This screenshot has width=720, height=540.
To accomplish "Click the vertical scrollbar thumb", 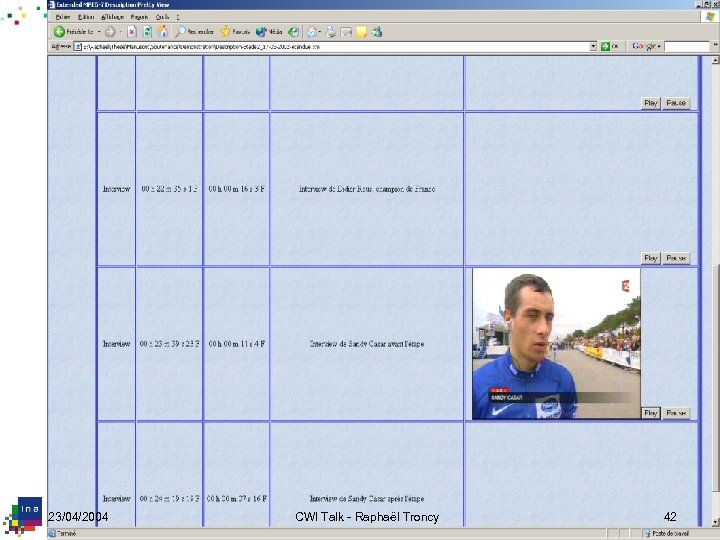I will 715,378.
